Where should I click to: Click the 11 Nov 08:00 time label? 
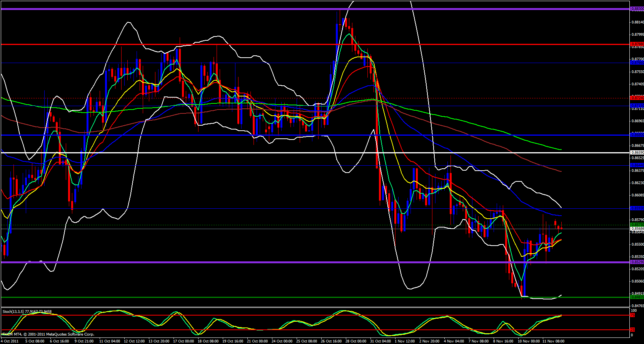tap(553, 341)
